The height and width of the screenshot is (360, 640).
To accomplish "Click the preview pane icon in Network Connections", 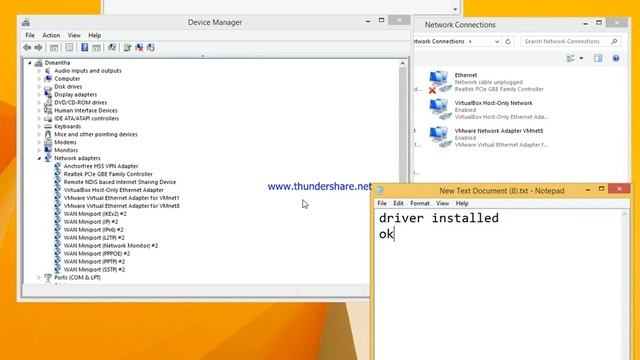I will pos(598,58).
